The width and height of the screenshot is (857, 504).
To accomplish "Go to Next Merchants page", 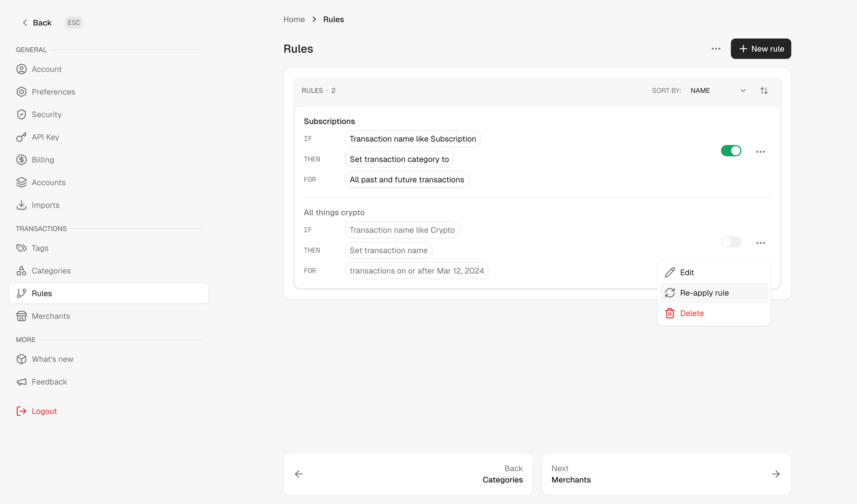I will (666, 474).
